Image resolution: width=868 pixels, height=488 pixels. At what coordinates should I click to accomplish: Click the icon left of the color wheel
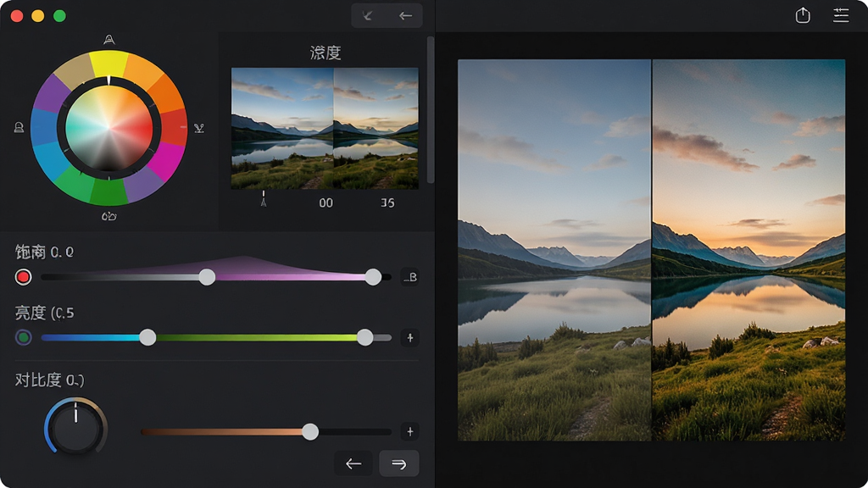click(19, 128)
